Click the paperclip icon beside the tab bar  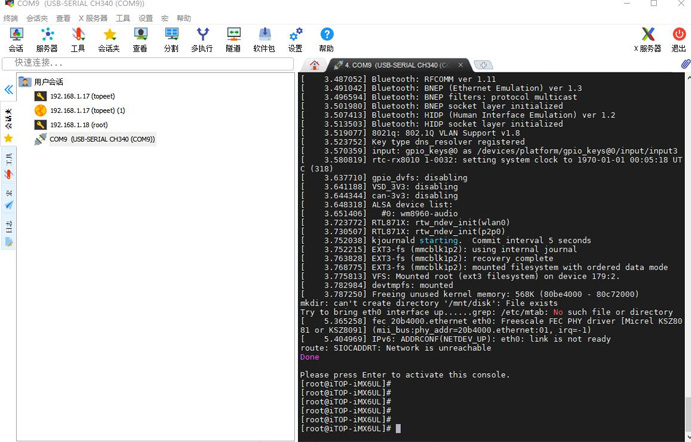(685, 64)
